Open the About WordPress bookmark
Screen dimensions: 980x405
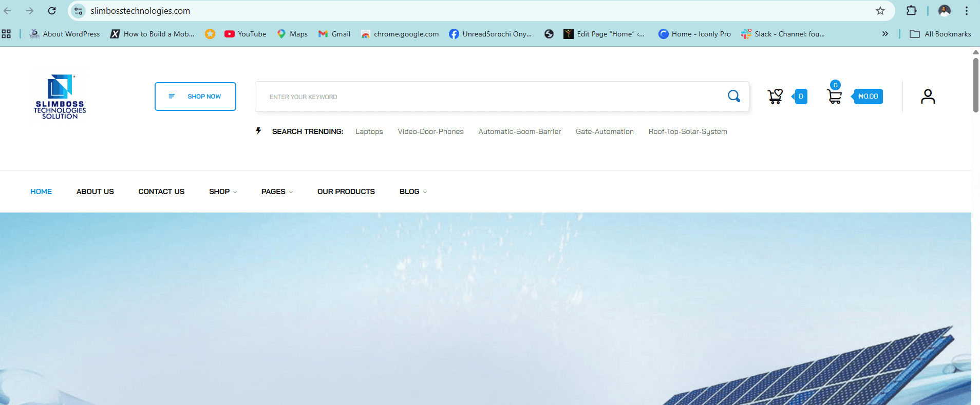[65, 34]
